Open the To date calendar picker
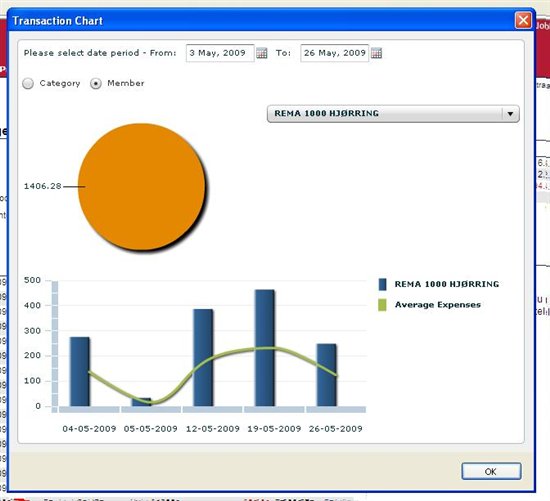This screenshot has height=501, width=550. pos(376,53)
